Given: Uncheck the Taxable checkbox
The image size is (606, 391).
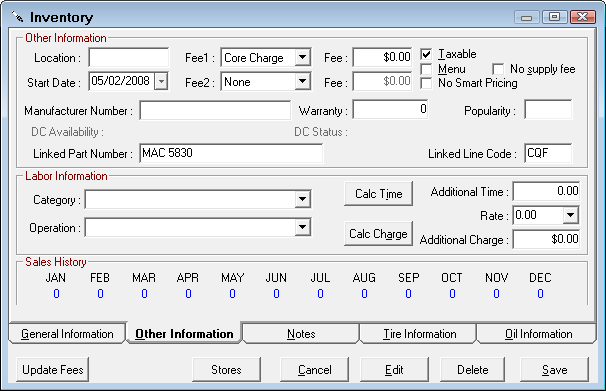Looking at the screenshot, I should click(x=426, y=54).
